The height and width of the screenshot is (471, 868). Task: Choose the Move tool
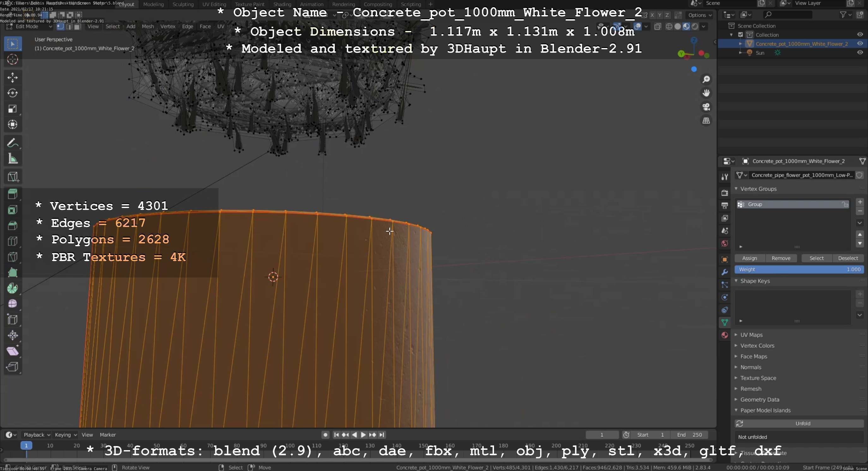click(13, 77)
